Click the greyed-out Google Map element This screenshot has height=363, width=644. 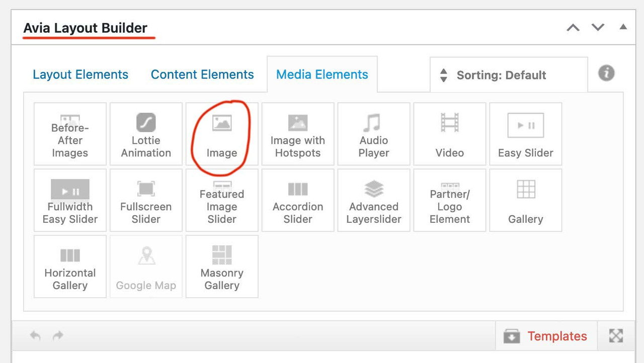point(146,266)
